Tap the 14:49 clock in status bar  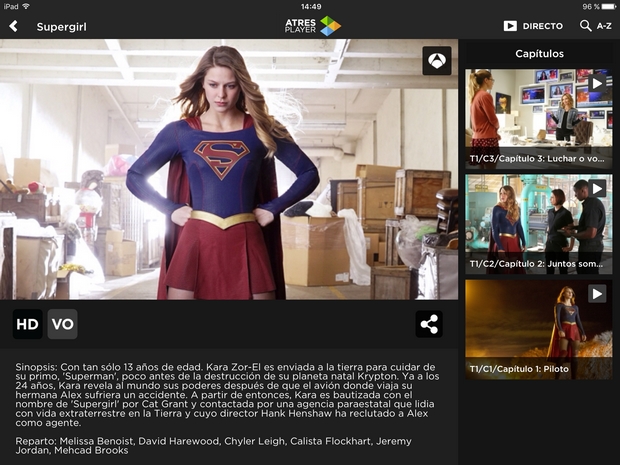311,6
